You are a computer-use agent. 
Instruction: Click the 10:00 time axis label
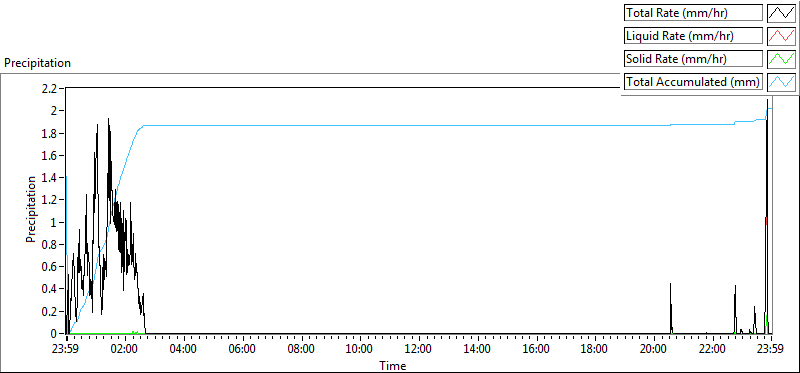click(359, 350)
